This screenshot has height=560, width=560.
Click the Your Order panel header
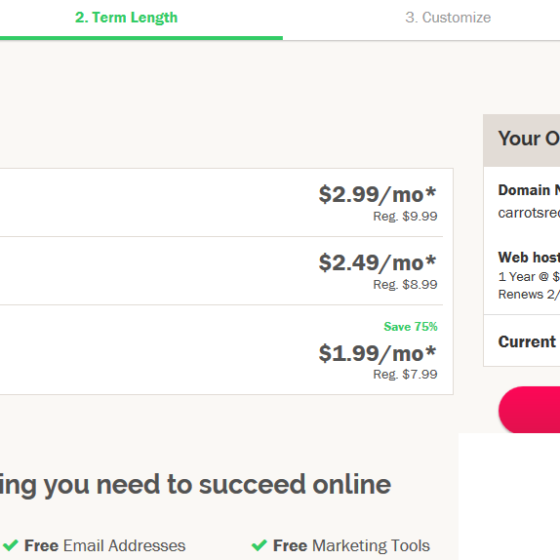click(522, 140)
